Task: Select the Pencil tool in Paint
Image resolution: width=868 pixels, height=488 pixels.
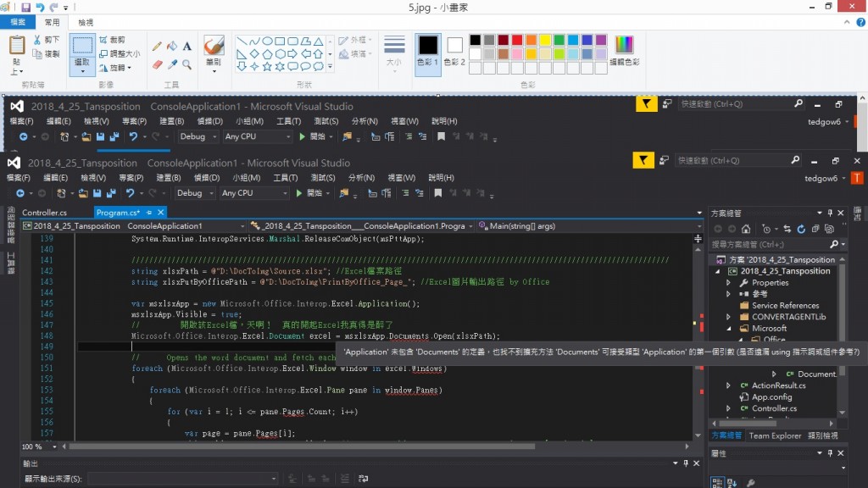Action: click(x=157, y=47)
